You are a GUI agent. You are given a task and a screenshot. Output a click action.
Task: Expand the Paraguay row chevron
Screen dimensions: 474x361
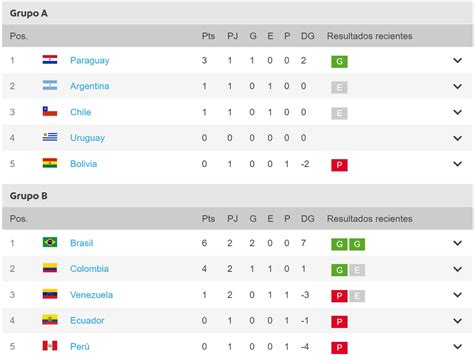[457, 60]
